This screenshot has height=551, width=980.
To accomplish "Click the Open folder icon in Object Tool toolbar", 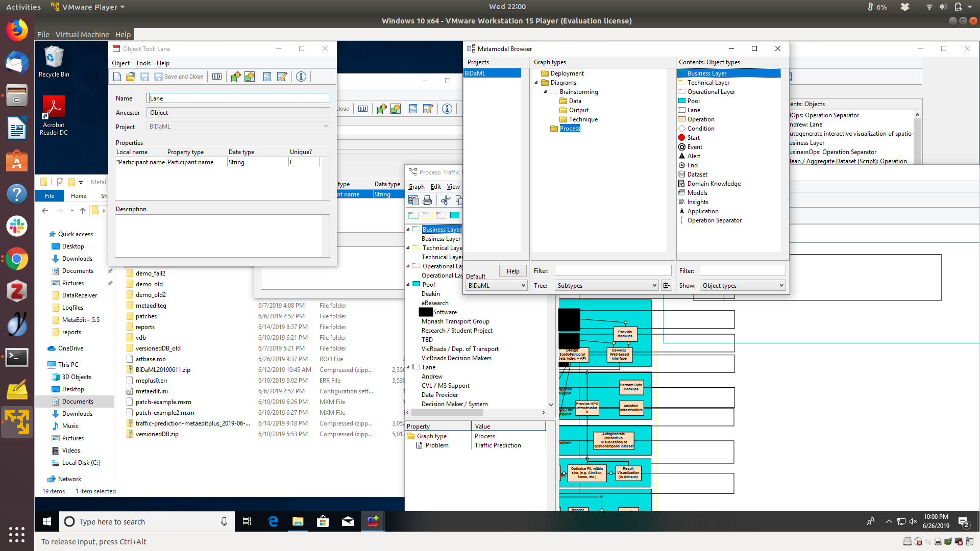I will 131,77.
